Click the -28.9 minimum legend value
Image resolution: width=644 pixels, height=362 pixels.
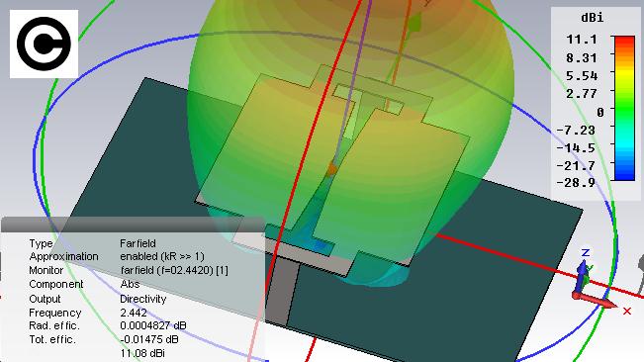[x=576, y=183]
